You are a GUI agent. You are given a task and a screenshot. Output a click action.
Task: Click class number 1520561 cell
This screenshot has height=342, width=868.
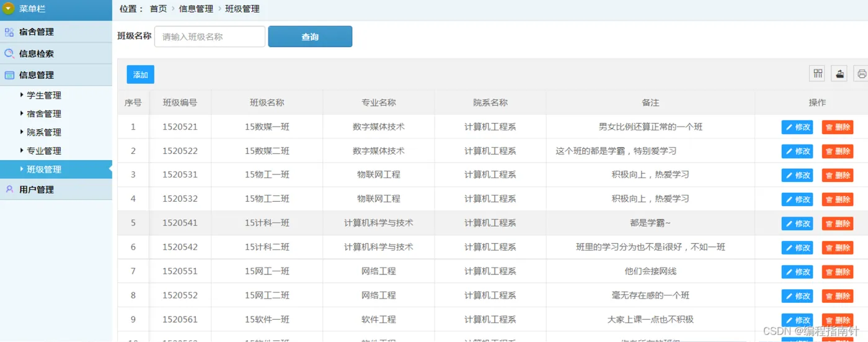click(180, 320)
